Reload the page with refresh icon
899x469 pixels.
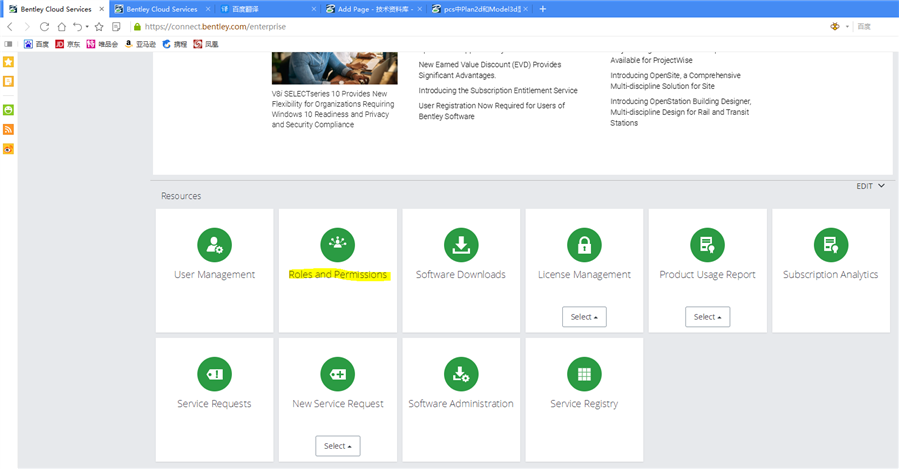tap(44, 26)
